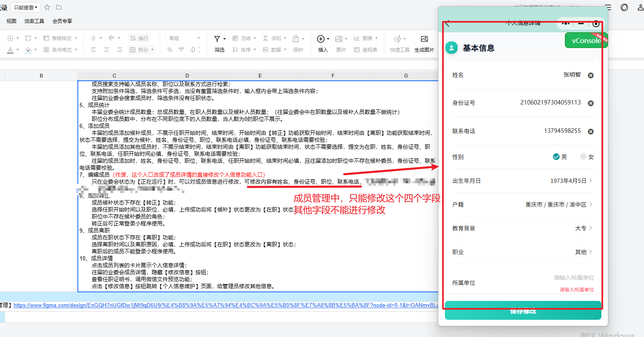Click the mini program target close icon
The image size is (644, 337).
click(596, 24)
